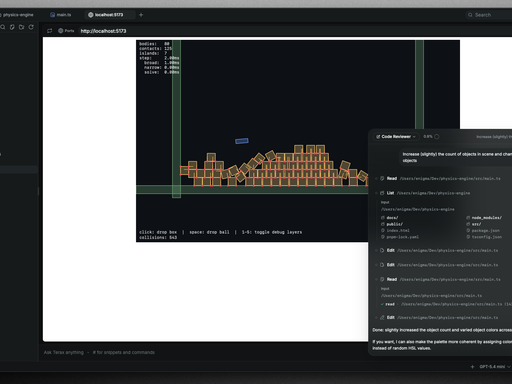Click the index.html file entry
This screenshot has height=384, width=512.
tap(395, 230)
